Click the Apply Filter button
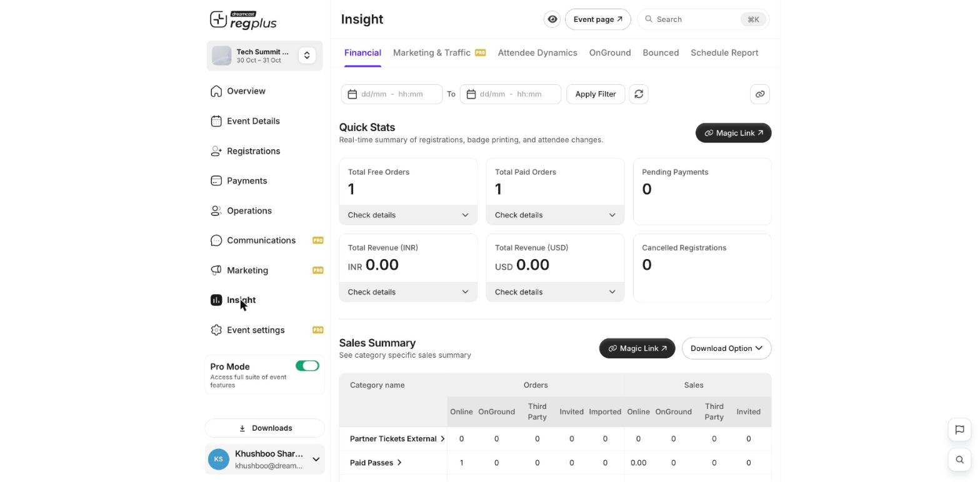The width and height of the screenshot is (980, 482). tap(596, 94)
